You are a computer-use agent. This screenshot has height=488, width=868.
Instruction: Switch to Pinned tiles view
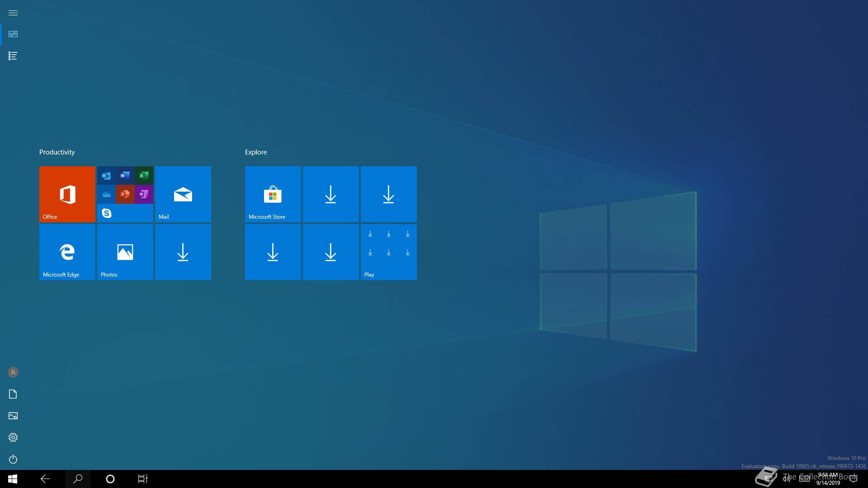(x=13, y=34)
